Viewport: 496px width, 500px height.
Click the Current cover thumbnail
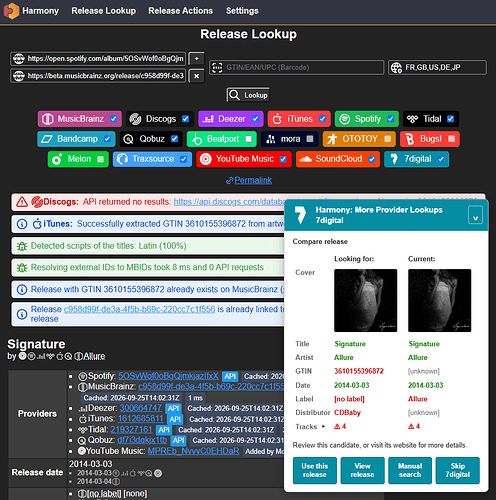tap(439, 300)
